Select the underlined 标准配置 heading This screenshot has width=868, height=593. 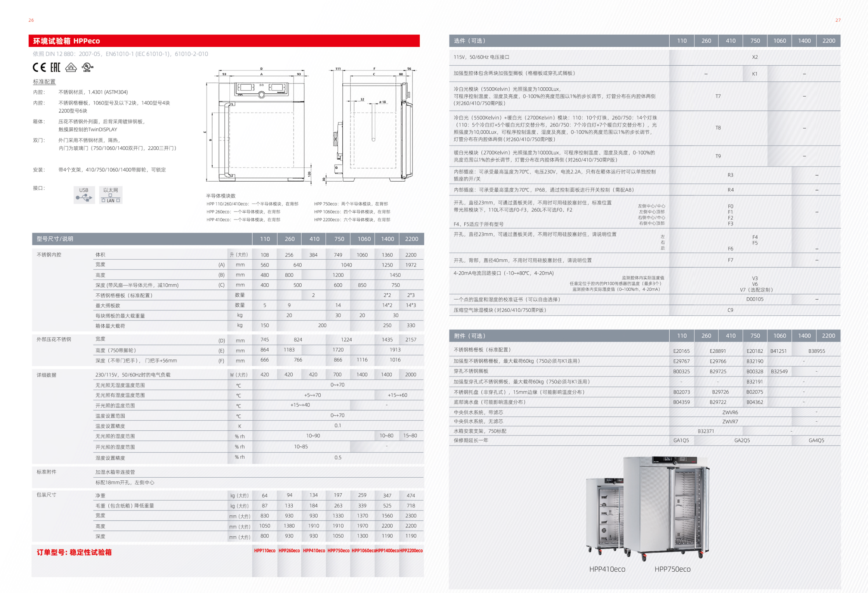44,81
